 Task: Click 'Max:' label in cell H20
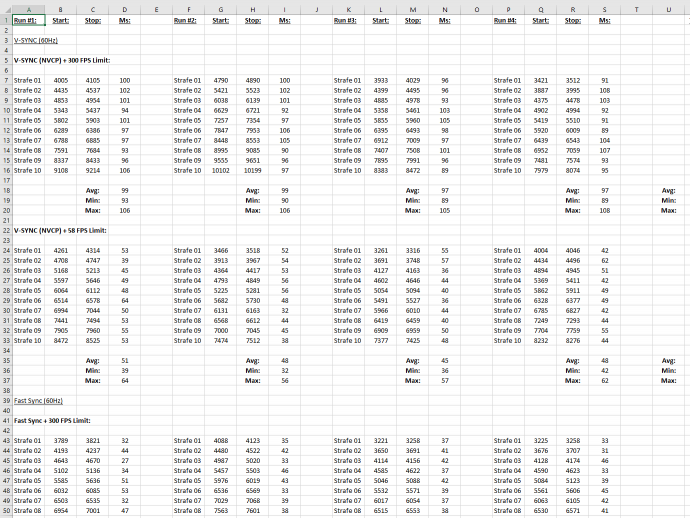(253, 210)
